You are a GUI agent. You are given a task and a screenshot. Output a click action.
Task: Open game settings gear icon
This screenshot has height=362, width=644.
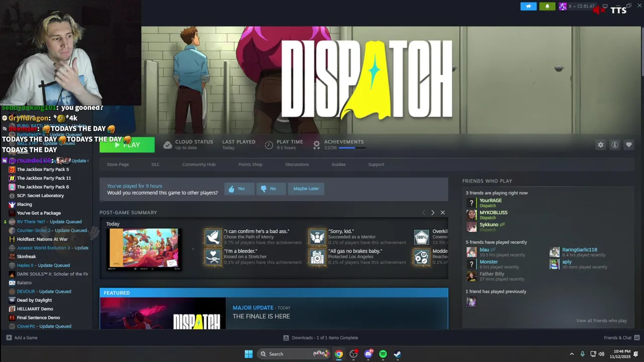click(x=600, y=145)
